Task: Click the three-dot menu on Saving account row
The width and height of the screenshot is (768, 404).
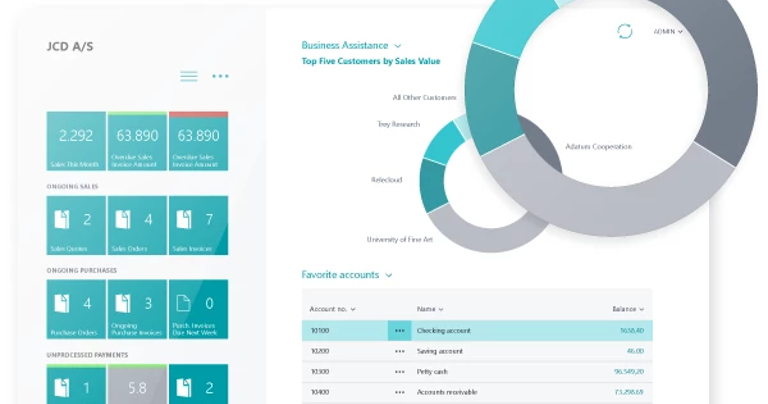Action: tap(400, 351)
